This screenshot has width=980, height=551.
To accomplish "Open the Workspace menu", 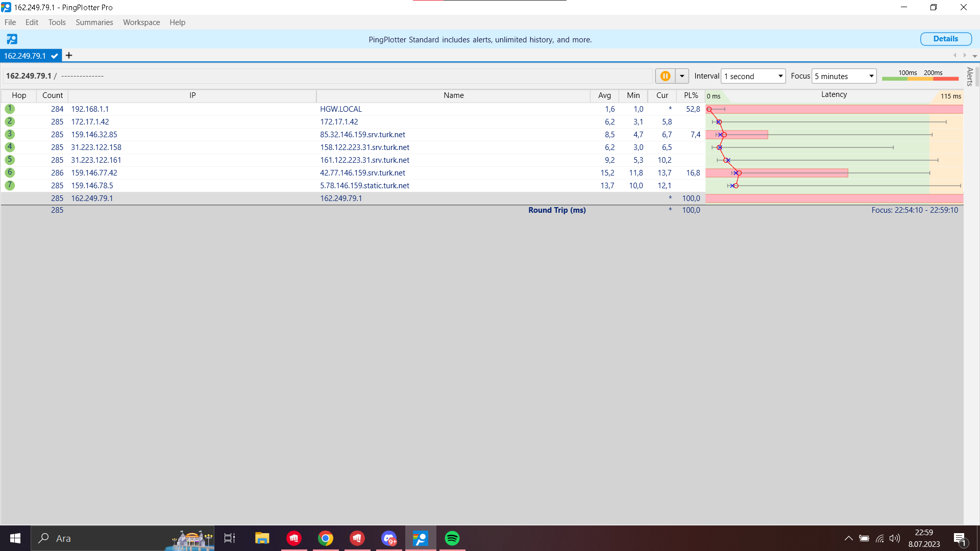I will [141, 22].
